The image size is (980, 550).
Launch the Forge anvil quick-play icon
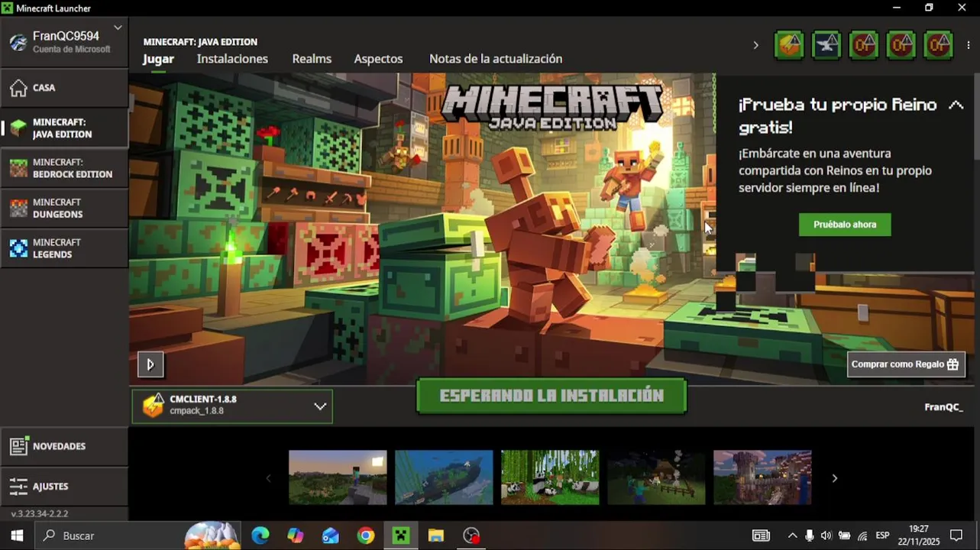[x=826, y=45]
